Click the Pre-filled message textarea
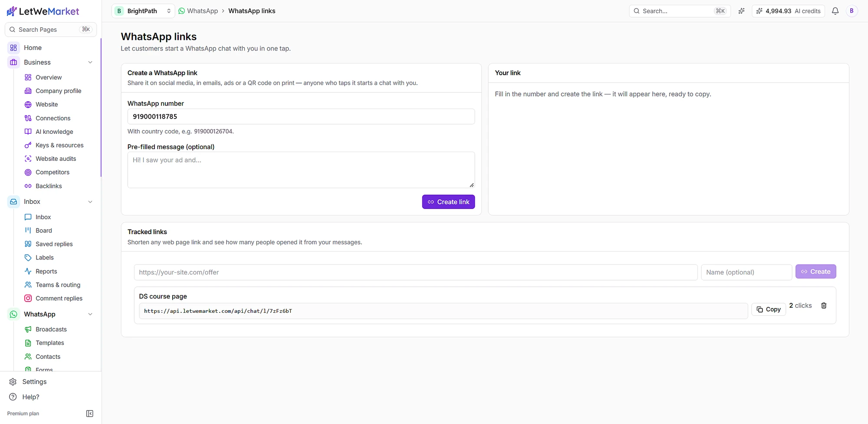Image resolution: width=868 pixels, height=424 pixels. [x=301, y=170]
